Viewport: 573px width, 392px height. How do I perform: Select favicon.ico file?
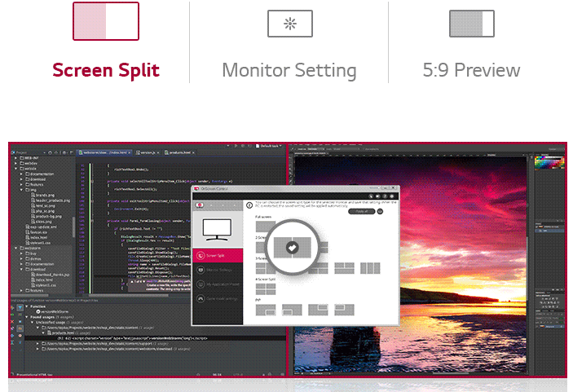click(36, 232)
